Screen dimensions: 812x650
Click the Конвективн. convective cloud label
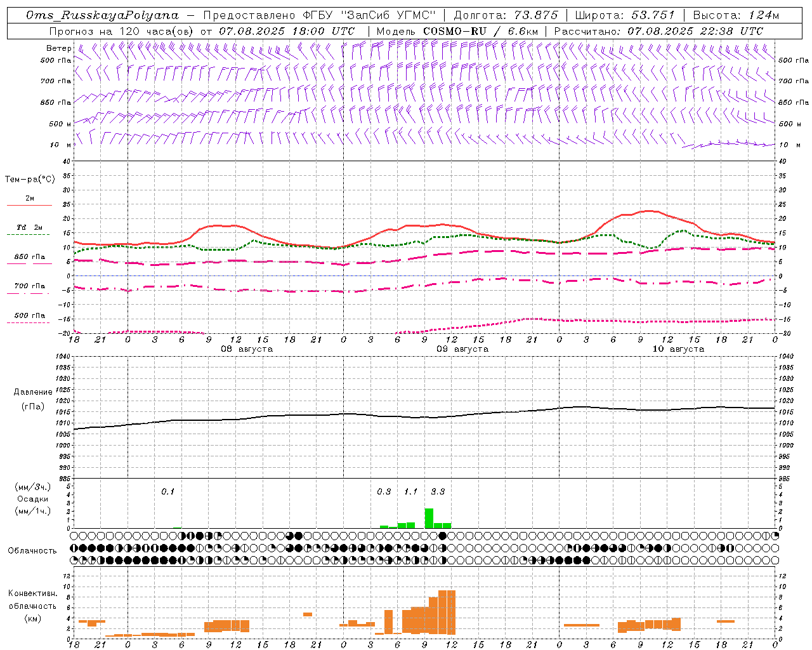[x=32, y=594]
